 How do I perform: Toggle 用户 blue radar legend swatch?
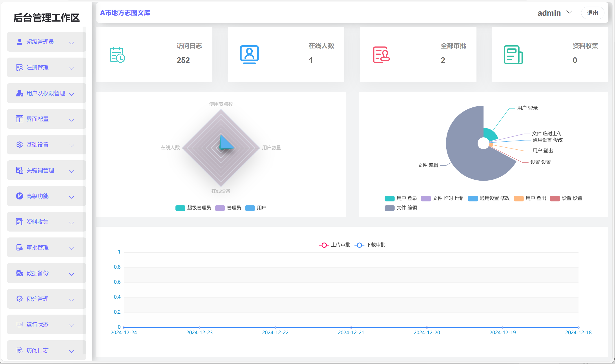(x=250, y=208)
